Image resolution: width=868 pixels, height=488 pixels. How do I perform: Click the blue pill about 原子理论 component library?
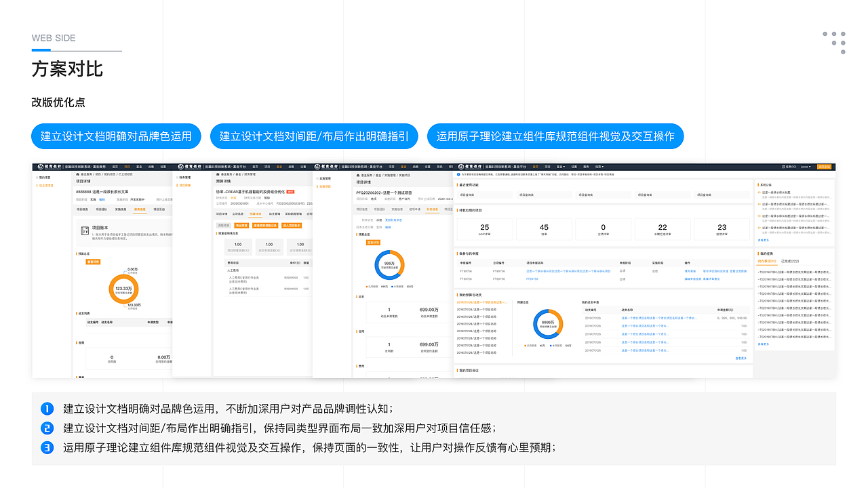555,136
